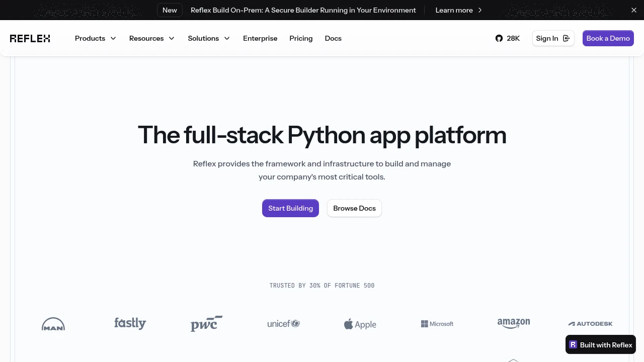The width and height of the screenshot is (644, 362).
Task: Click the headline 'The full-stack Python app platform'
Action: click(322, 135)
